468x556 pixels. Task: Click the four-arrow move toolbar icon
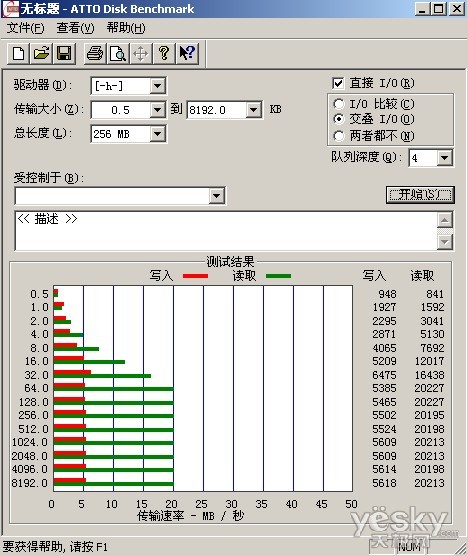tap(141, 54)
